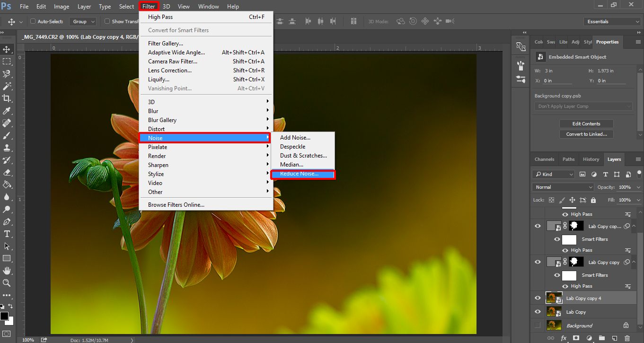The width and height of the screenshot is (644, 343).
Task: Toggle Lock image pixels brush icon
Action: click(x=562, y=200)
